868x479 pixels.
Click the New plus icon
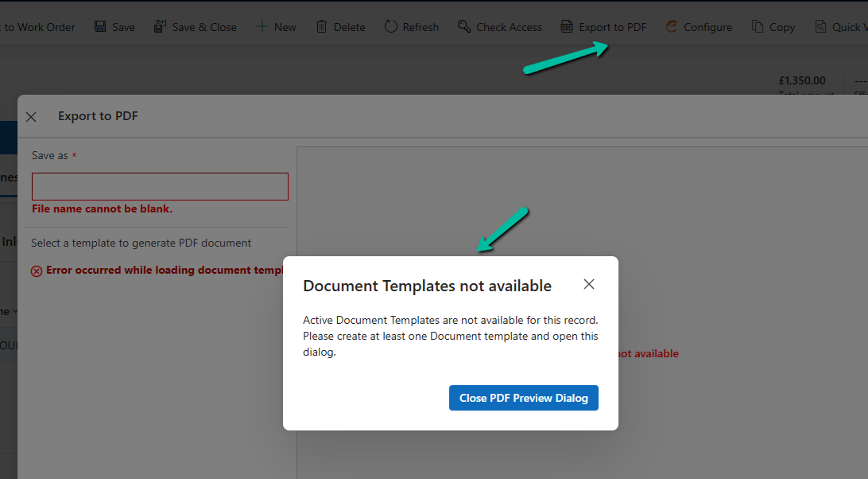click(x=262, y=27)
